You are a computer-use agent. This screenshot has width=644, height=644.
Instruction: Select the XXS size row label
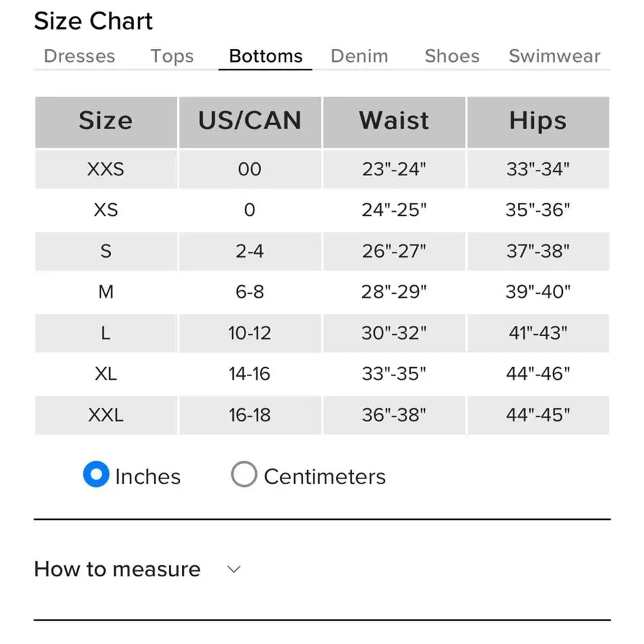tap(106, 169)
